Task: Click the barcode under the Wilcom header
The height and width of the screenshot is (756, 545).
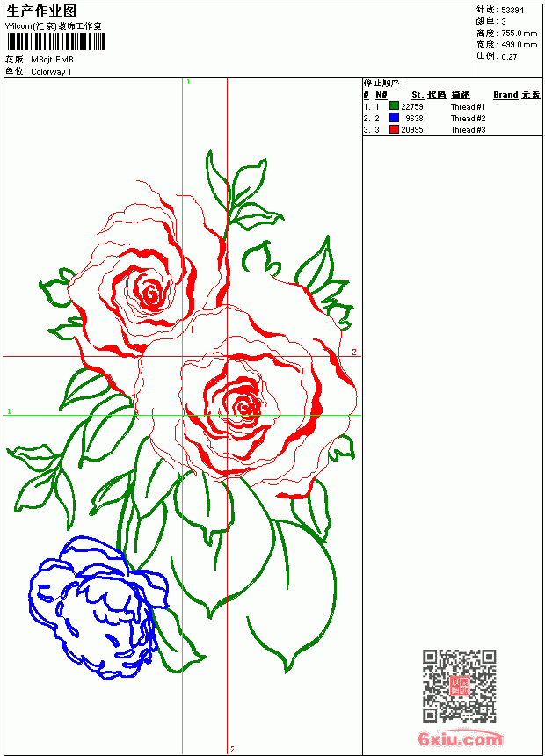Action: (56, 41)
